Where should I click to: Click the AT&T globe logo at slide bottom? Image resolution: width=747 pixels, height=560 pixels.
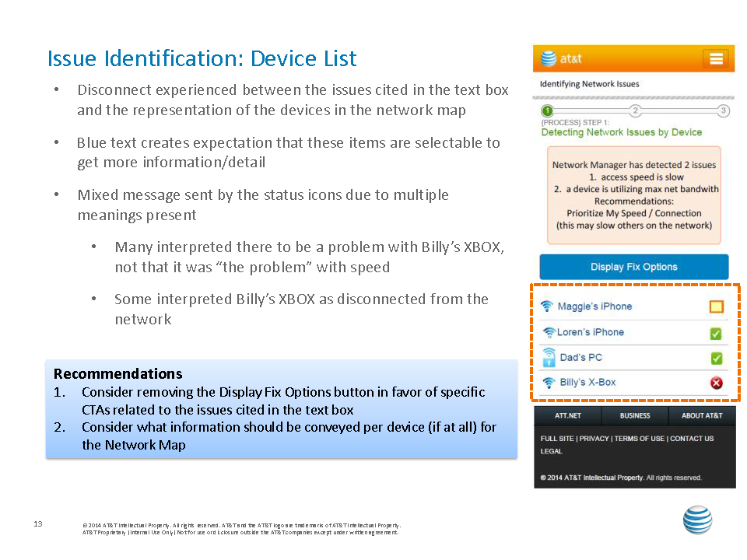pos(697,520)
